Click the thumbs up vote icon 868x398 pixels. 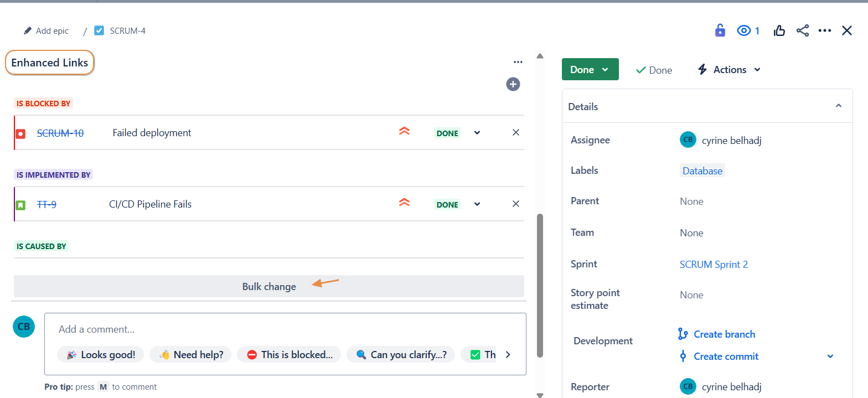779,30
